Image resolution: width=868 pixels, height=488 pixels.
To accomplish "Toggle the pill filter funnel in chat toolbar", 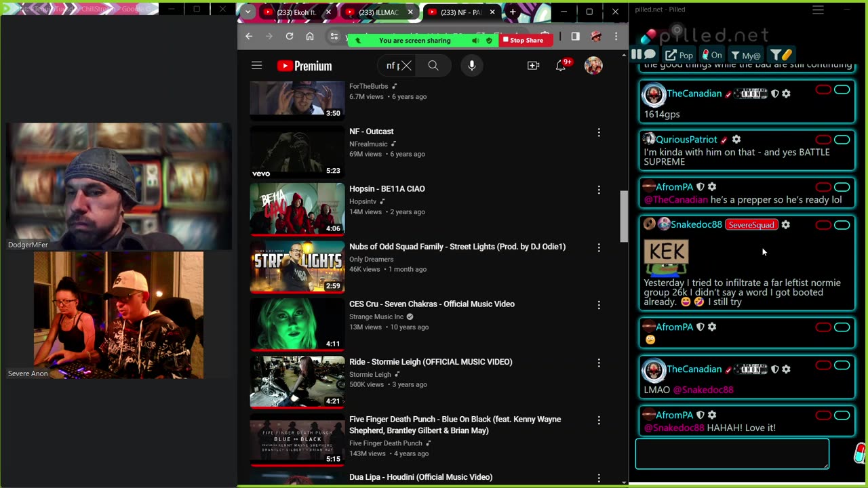I will click(781, 56).
